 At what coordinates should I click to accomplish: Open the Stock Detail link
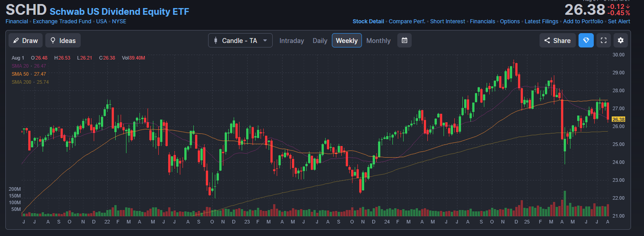pyautogui.click(x=368, y=21)
